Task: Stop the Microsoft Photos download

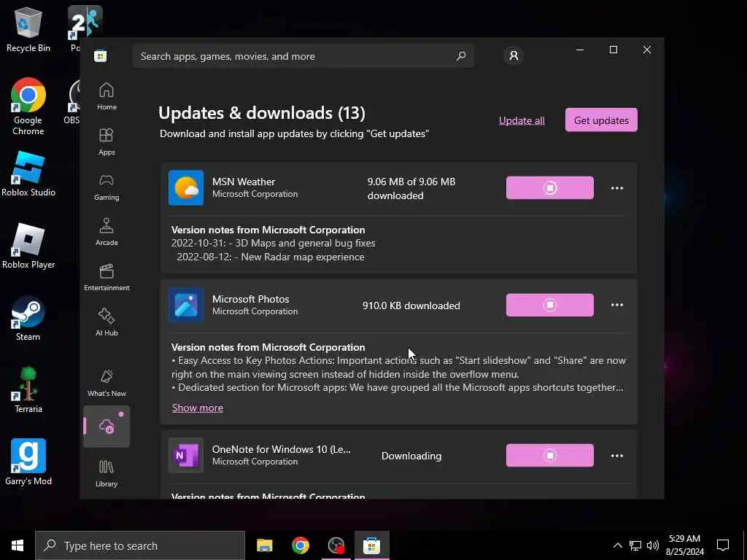Action: [550, 305]
